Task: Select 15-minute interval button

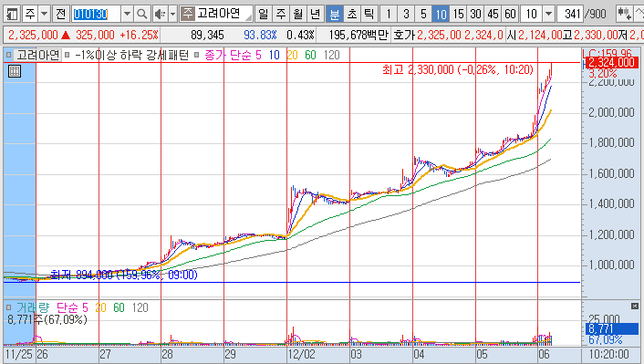Action: pyautogui.click(x=458, y=15)
